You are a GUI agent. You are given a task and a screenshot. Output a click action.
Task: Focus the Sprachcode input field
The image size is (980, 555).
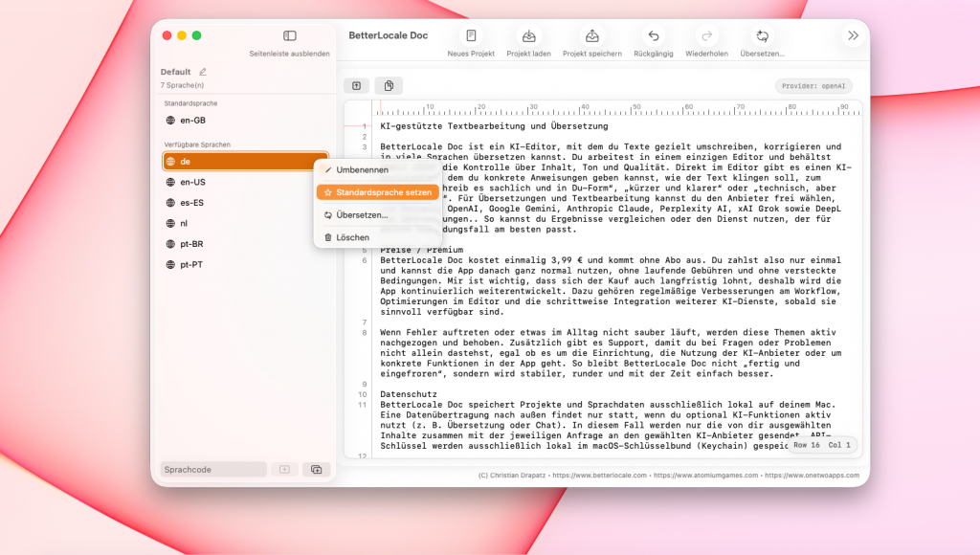tap(213, 470)
